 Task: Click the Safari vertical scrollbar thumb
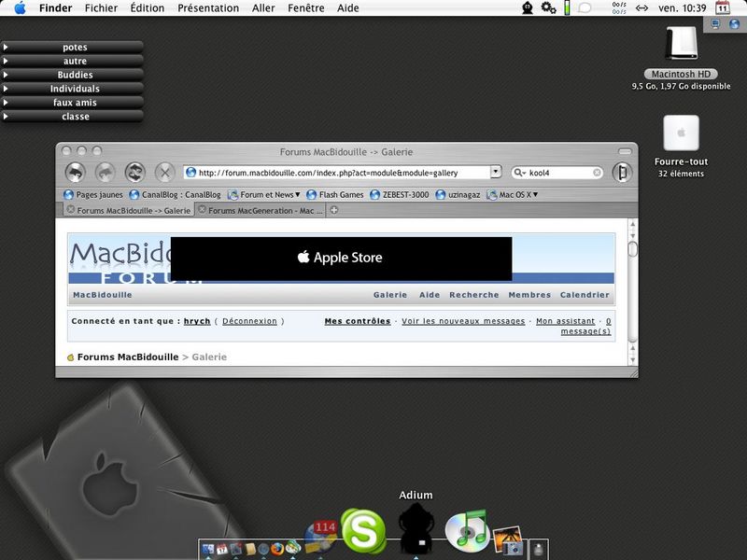(x=633, y=249)
